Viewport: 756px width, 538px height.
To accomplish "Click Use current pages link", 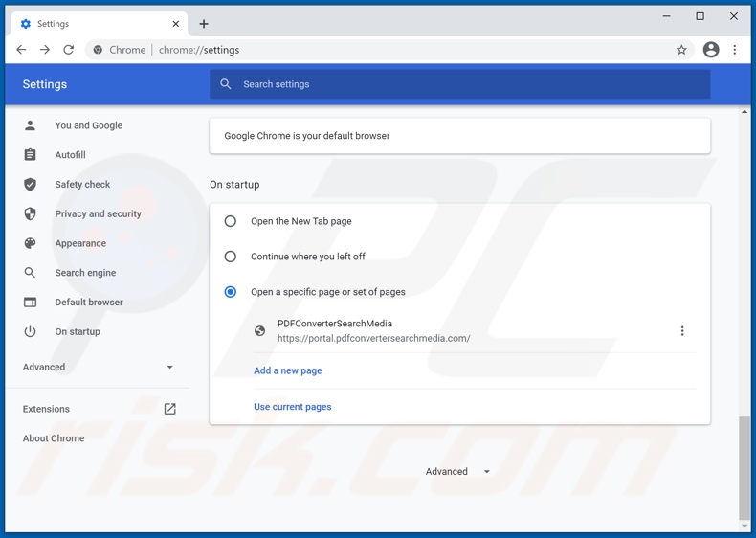I will pyautogui.click(x=292, y=407).
